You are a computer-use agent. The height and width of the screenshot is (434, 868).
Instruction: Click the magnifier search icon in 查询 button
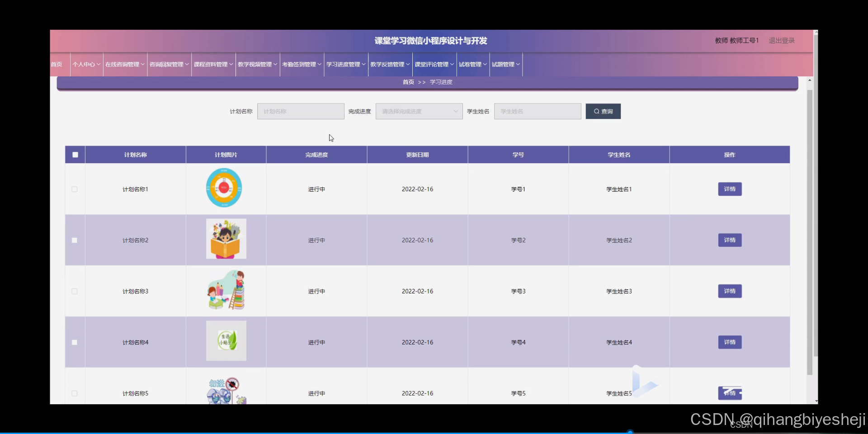click(x=597, y=111)
